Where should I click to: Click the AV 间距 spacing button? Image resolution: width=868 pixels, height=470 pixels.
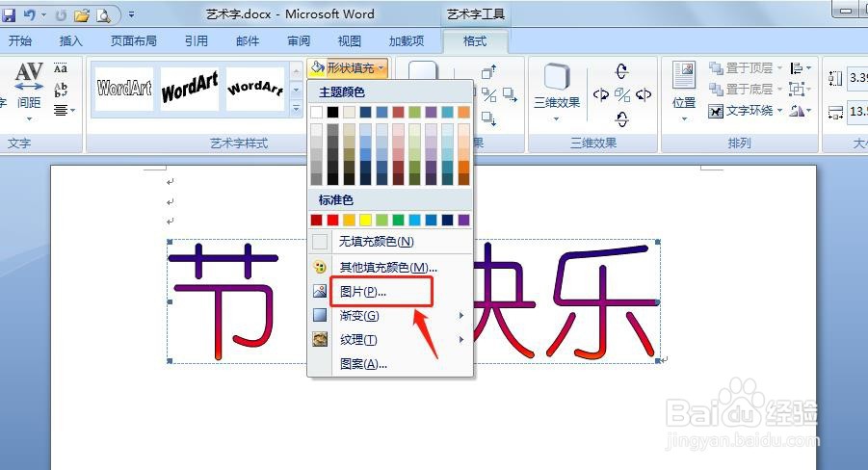pyautogui.click(x=29, y=91)
